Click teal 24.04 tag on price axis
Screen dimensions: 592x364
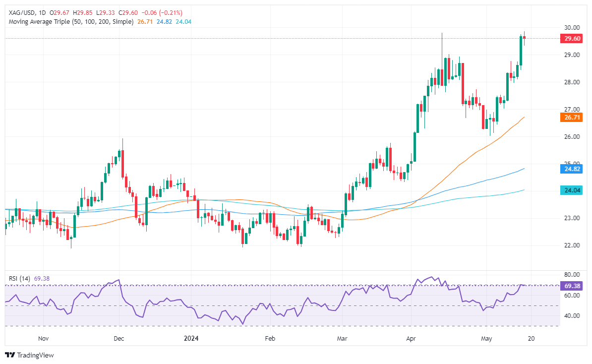573,190
